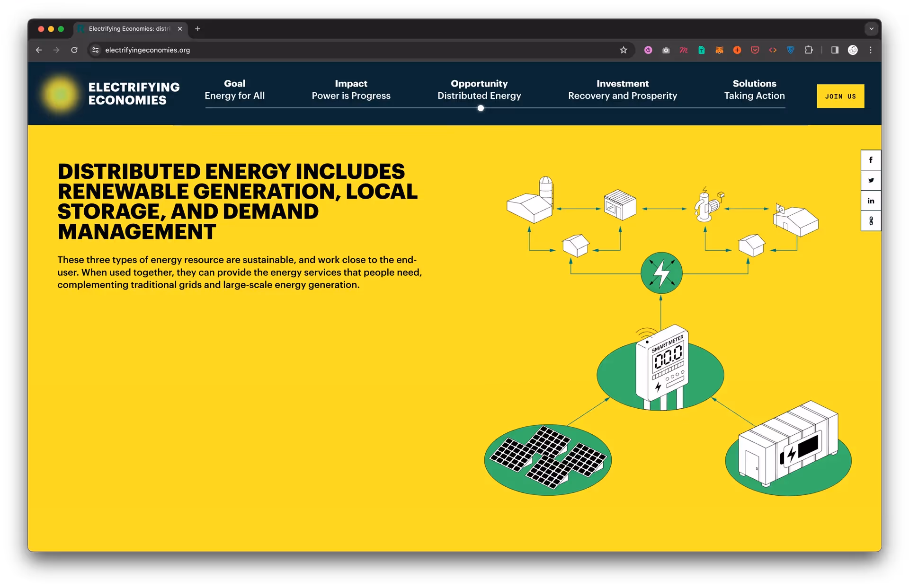
Task: Reload the page
Action: [x=74, y=50]
